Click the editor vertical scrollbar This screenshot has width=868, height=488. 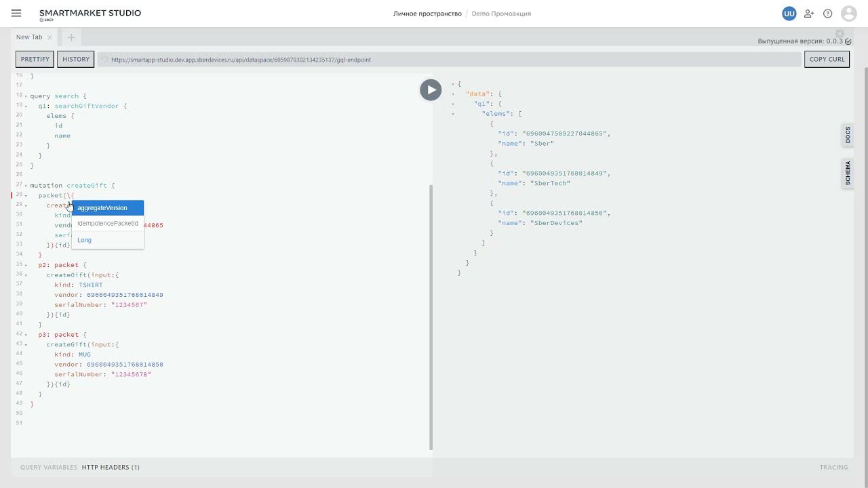pos(431,317)
